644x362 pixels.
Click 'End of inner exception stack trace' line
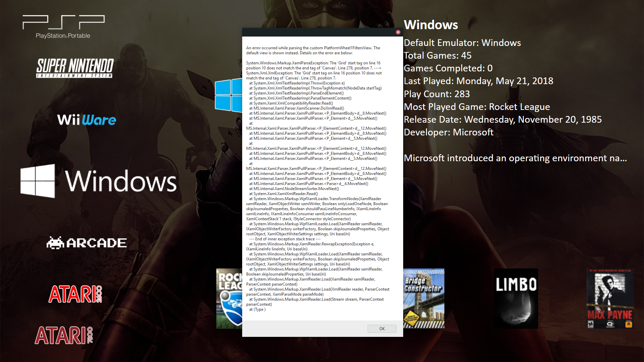point(285,239)
